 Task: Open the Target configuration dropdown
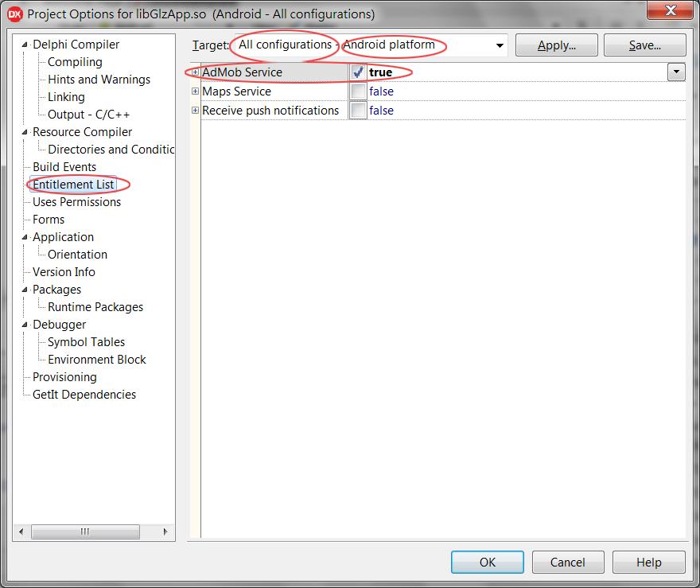(x=500, y=45)
